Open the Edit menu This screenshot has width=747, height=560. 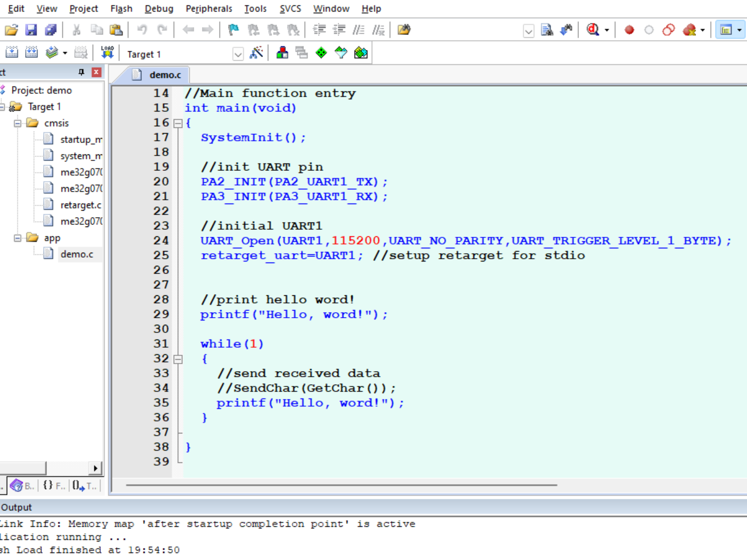click(x=16, y=9)
